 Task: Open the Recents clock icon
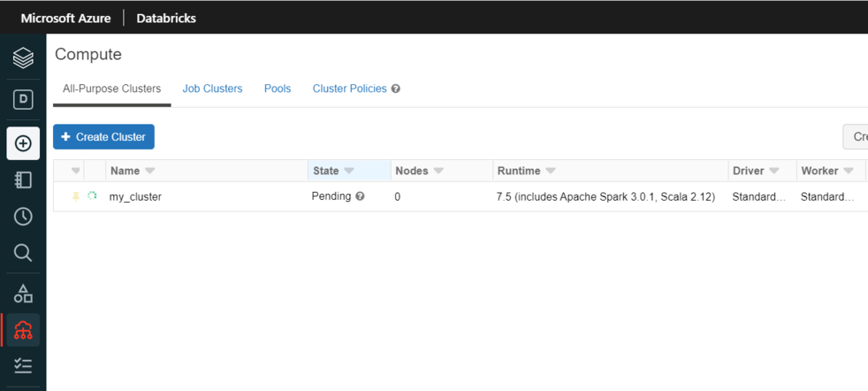(23, 217)
